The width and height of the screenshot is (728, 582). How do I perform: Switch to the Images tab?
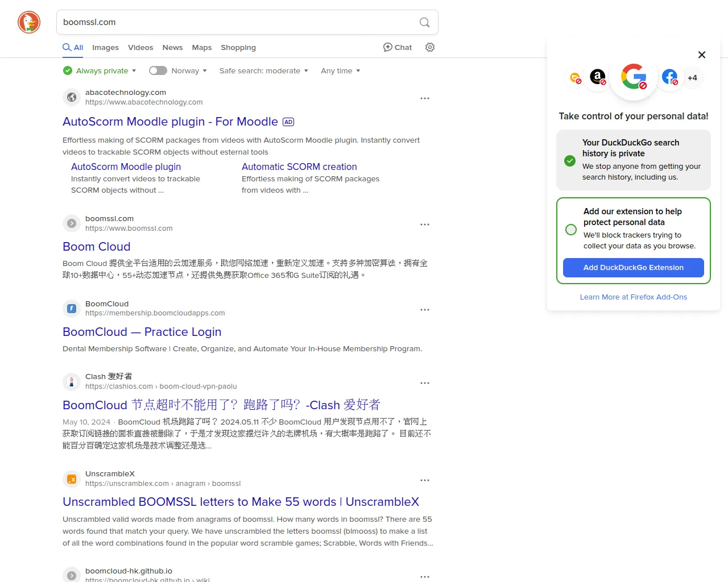point(105,47)
